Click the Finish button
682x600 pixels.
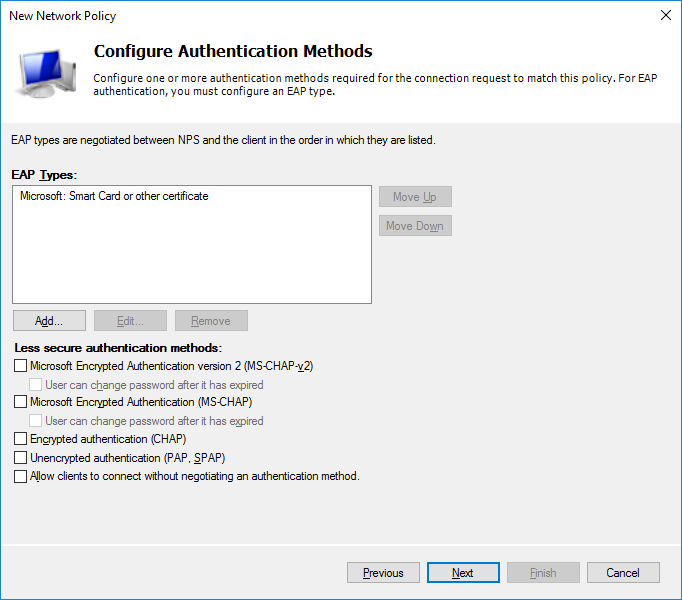click(543, 573)
